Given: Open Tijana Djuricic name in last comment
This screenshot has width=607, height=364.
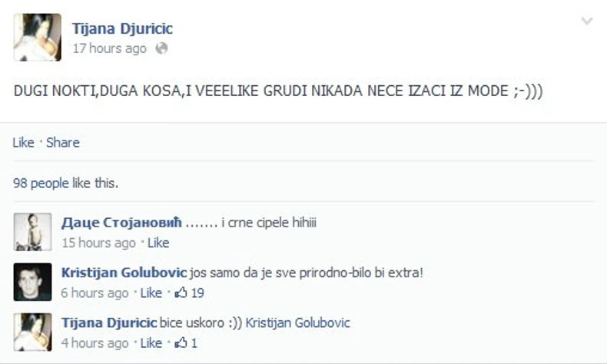Looking at the screenshot, I should [109, 323].
